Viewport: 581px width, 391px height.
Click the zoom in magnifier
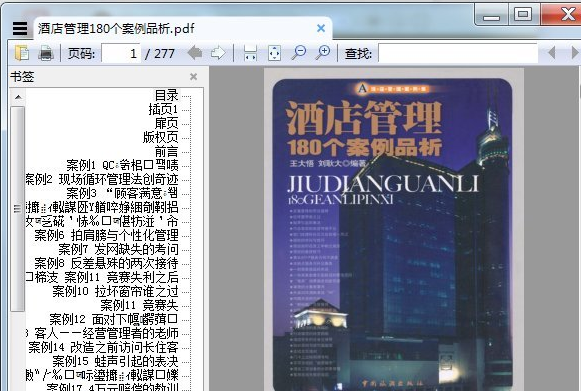(x=323, y=53)
